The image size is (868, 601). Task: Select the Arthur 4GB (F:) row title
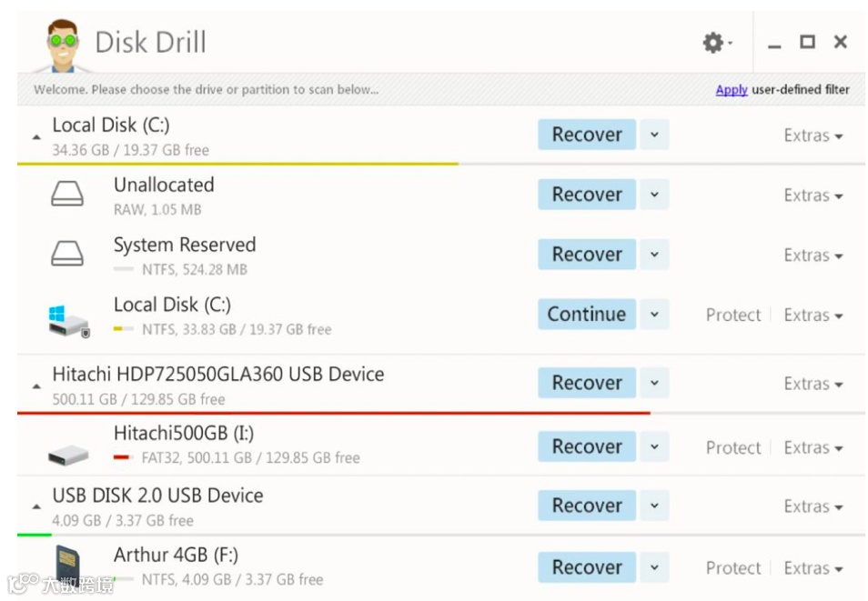pyautogui.click(x=176, y=555)
